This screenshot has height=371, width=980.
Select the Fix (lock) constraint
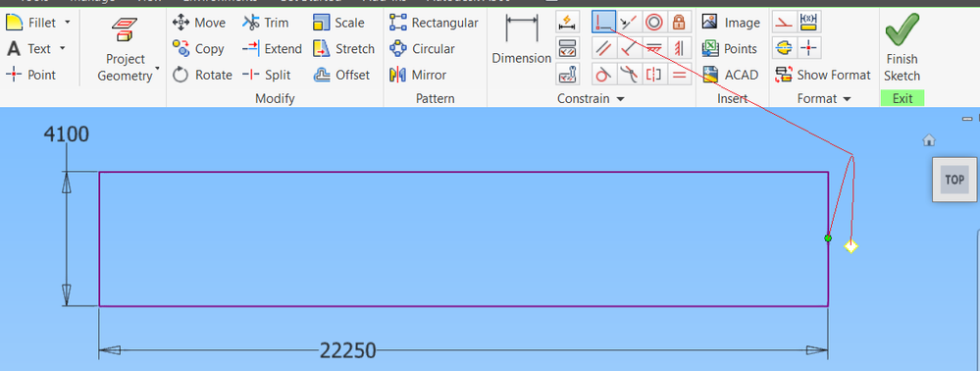[679, 23]
